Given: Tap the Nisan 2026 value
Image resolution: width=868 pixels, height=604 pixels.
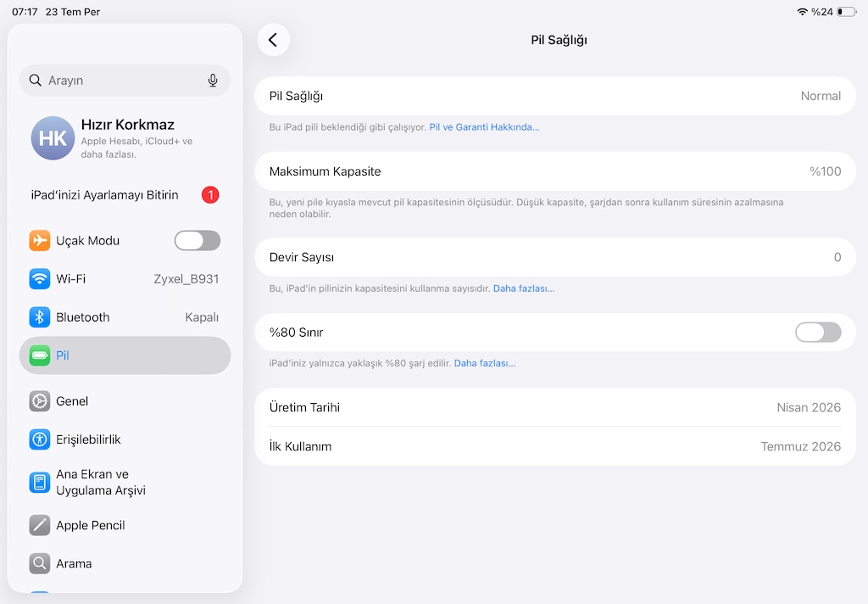Looking at the screenshot, I should (809, 407).
